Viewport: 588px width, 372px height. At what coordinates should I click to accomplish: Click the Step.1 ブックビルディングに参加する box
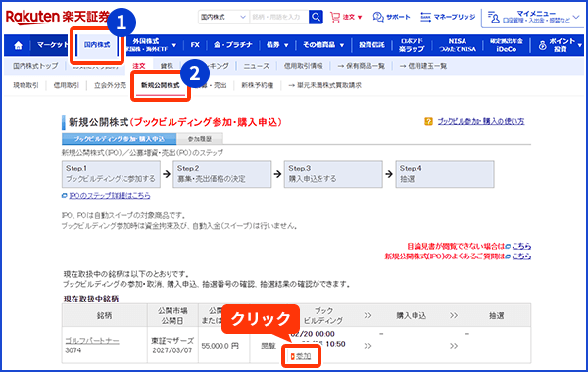tap(111, 174)
